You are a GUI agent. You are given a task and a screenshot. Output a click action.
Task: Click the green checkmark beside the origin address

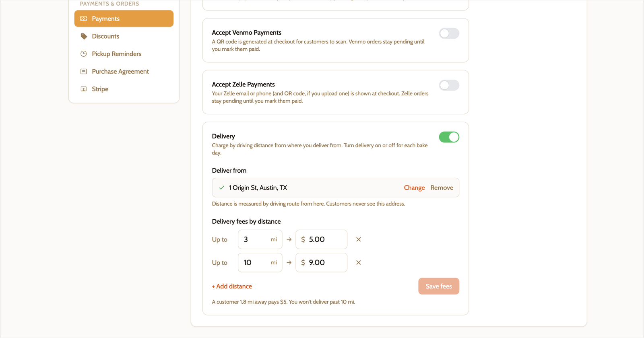click(x=221, y=188)
